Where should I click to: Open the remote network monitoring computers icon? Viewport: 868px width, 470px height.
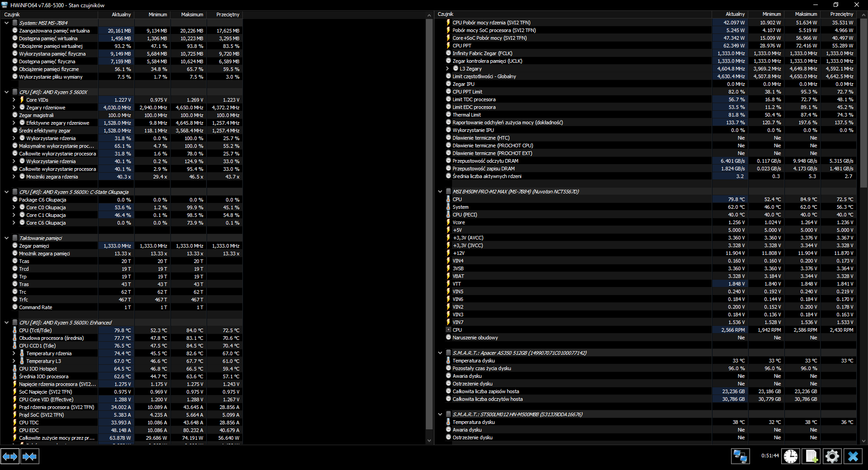(x=740, y=456)
